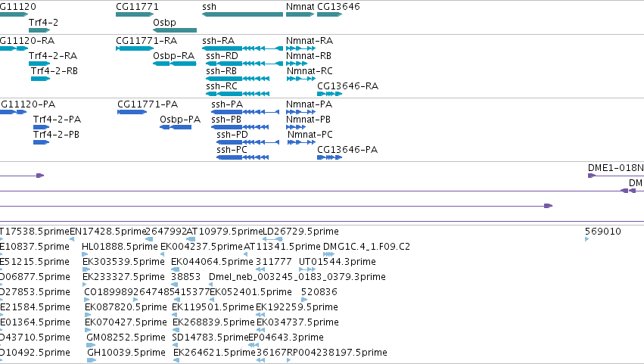Click the Trf4-2-PA protein label

[x=57, y=120]
